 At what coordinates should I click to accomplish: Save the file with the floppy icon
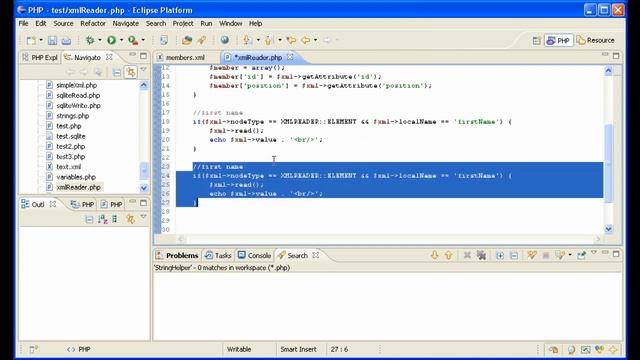(52, 40)
